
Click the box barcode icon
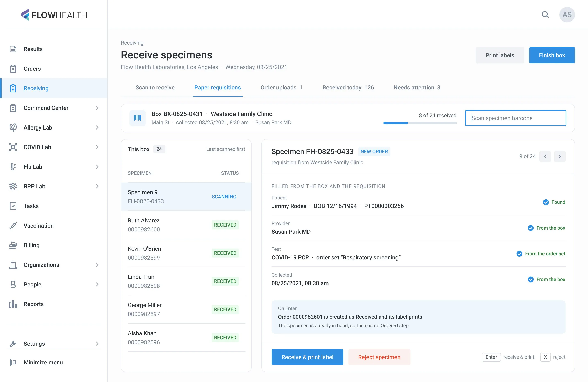click(138, 118)
